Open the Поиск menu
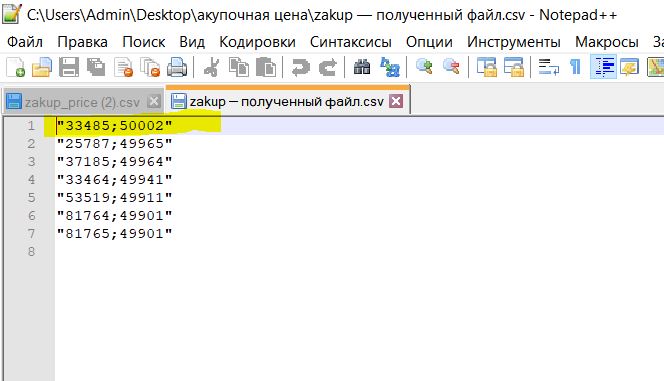Viewport: 664px width, 381px height. click(144, 42)
